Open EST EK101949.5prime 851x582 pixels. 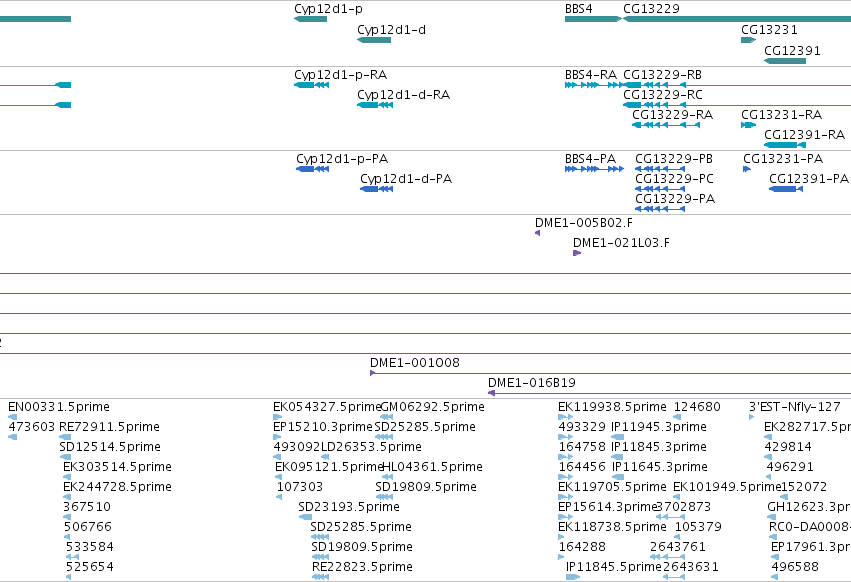tap(677, 497)
